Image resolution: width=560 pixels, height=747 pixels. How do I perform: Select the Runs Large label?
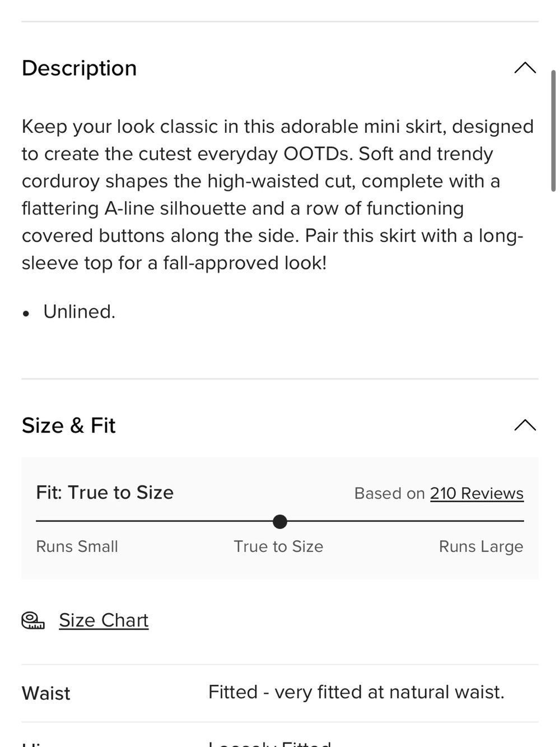[481, 546]
